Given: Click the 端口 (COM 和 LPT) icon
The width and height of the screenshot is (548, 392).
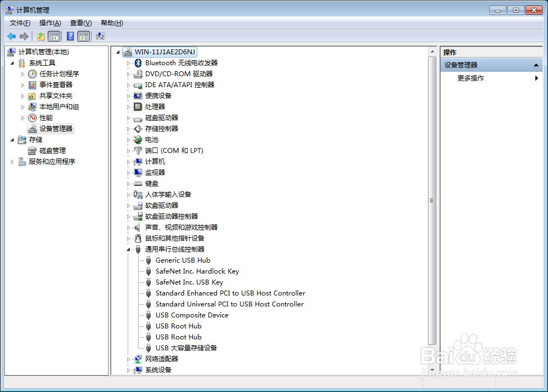Looking at the screenshot, I should 138,151.
